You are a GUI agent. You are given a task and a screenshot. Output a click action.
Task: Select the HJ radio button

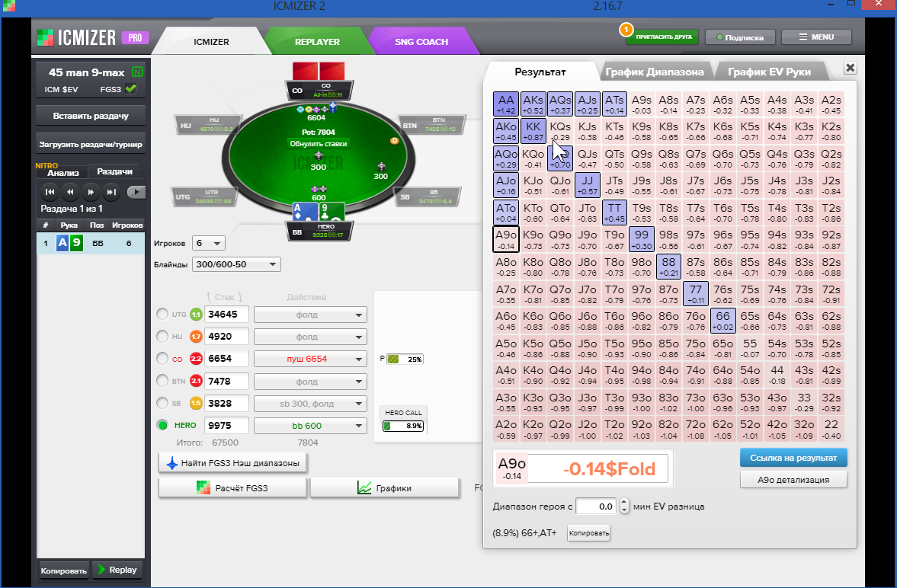(x=162, y=337)
